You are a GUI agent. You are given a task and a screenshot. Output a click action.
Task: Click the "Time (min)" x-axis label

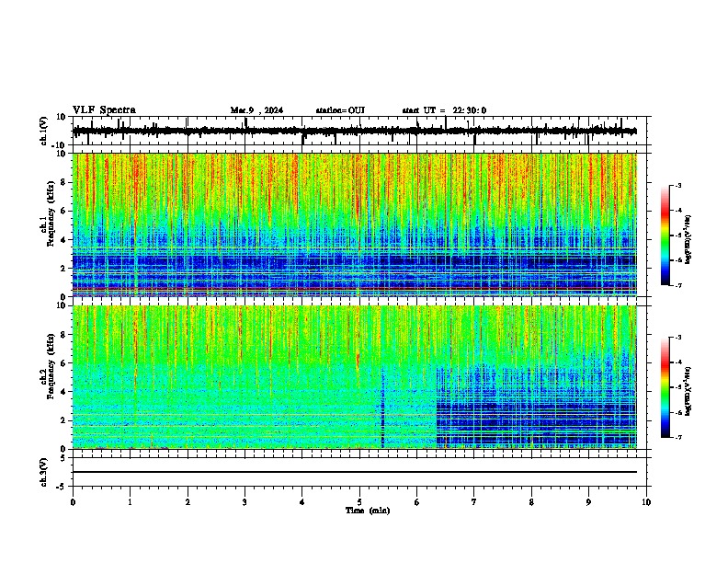coord(368,511)
